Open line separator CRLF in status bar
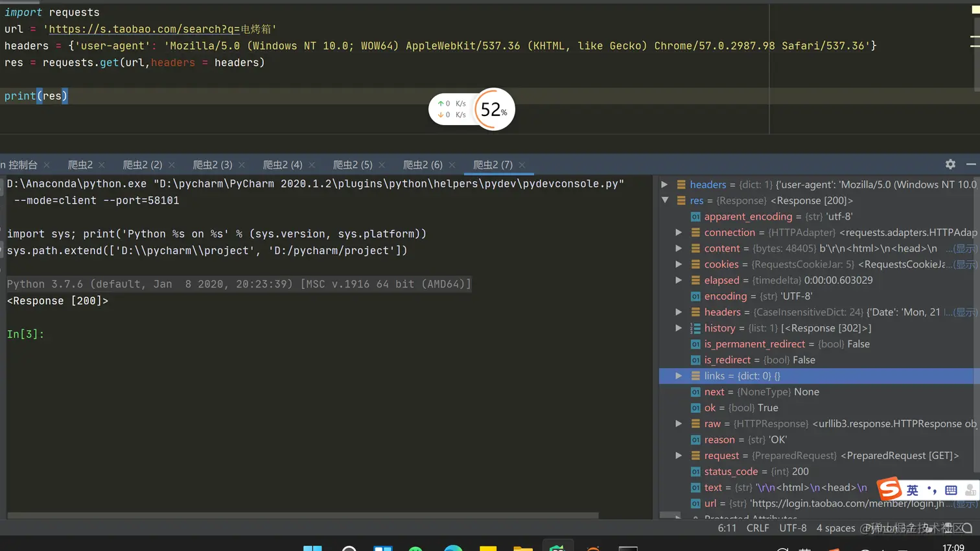980x551 pixels. (x=758, y=528)
